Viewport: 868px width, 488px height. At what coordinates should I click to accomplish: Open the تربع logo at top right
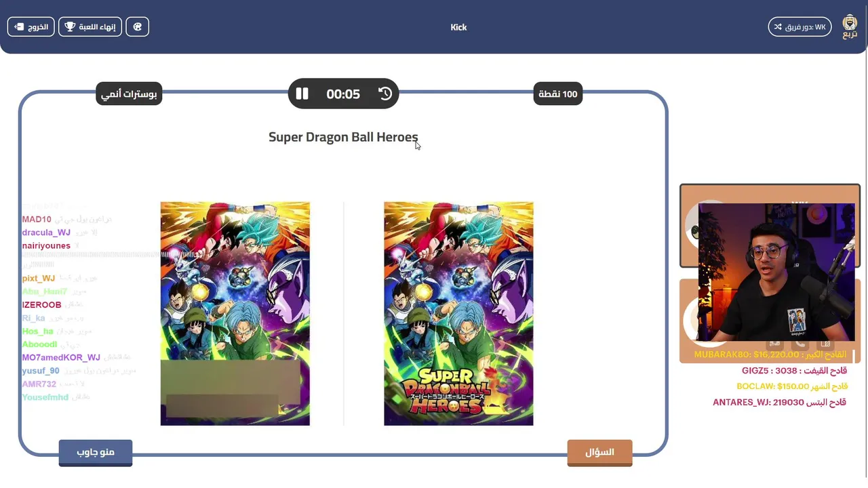click(850, 27)
